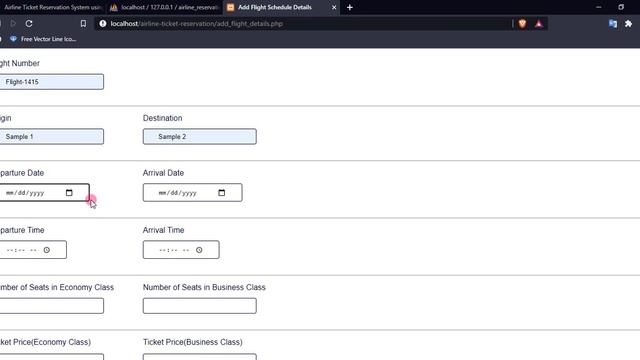Screen dimensions: 640x360
Task: Focus Number of Seats in Economy Class field
Action: coord(51,306)
